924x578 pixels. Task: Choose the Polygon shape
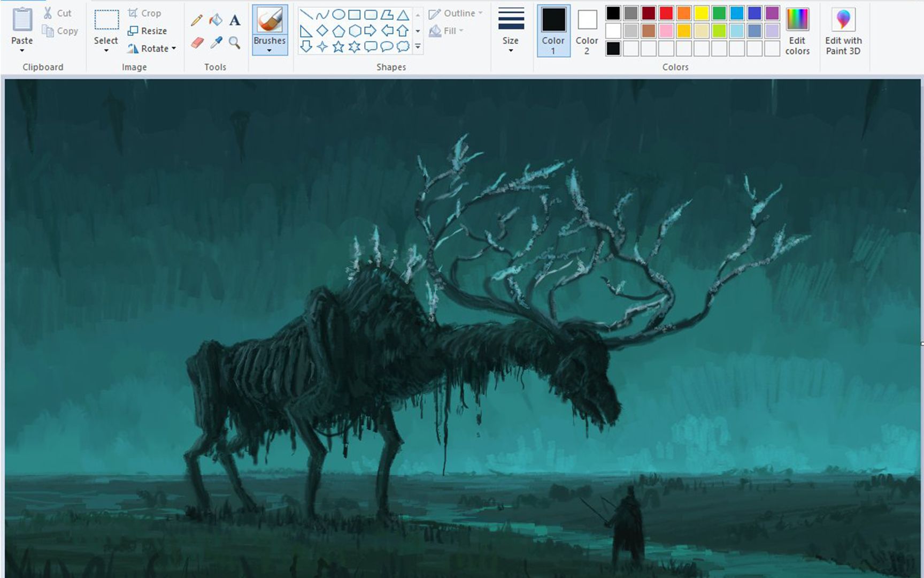pyautogui.click(x=387, y=14)
